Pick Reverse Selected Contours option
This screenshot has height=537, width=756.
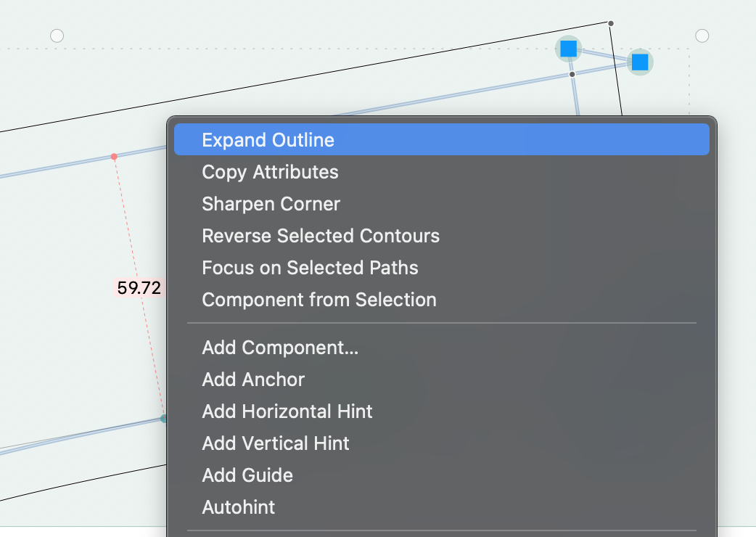click(x=321, y=236)
